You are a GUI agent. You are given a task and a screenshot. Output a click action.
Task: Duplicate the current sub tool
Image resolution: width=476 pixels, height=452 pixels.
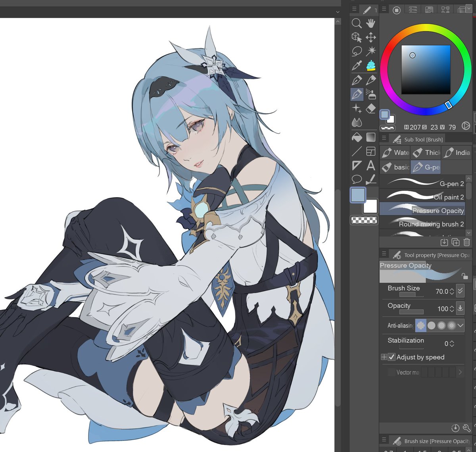click(455, 242)
